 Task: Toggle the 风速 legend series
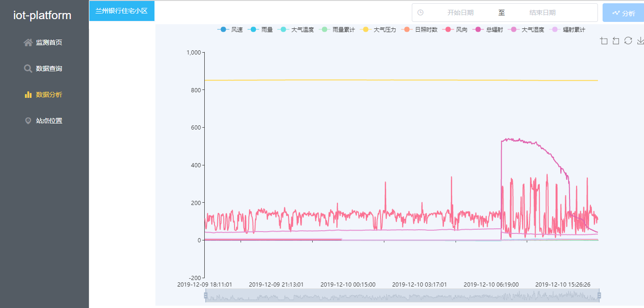coord(230,29)
